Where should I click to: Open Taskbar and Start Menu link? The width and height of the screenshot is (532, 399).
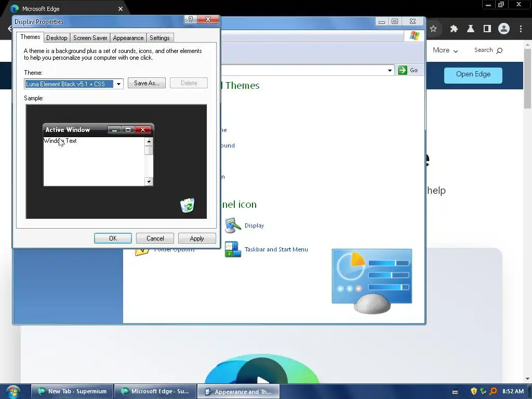(276, 249)
